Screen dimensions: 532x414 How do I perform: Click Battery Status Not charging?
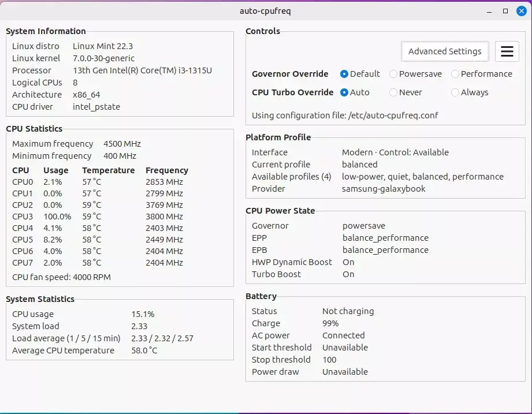coord(348,311)
